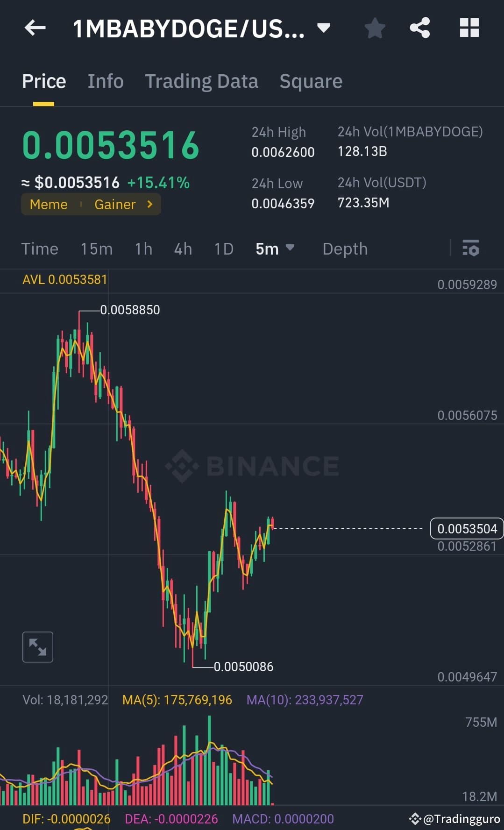The image size is (504, 830).
Task: Tap the back arrow to exit the chart
Action: [x=34, y=28]
